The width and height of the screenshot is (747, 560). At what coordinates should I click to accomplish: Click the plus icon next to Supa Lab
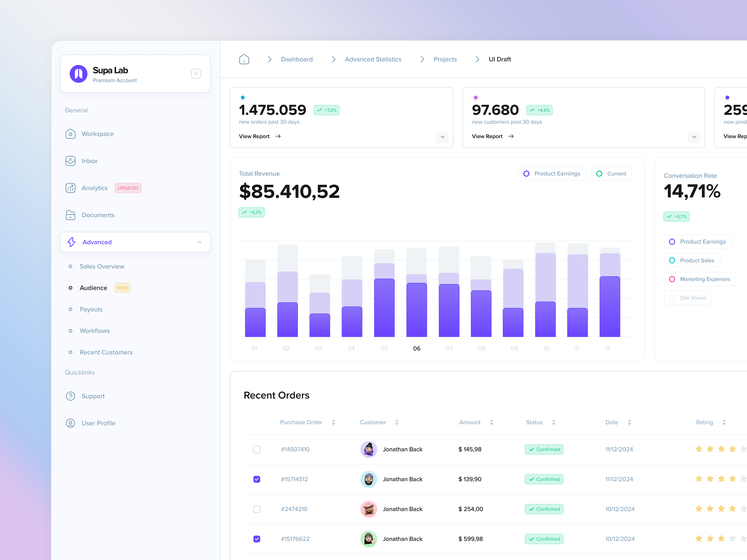tap(196, 74)
